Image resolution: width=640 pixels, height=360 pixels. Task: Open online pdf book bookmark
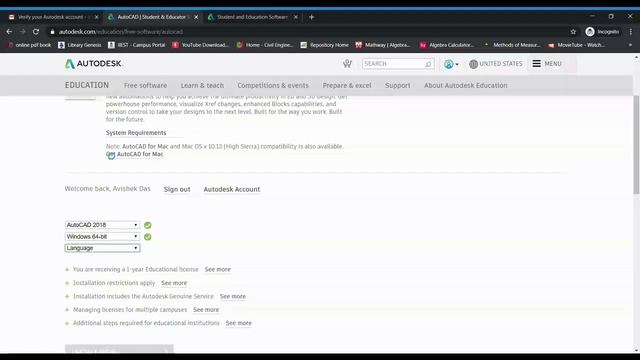(x=29, y=45)
